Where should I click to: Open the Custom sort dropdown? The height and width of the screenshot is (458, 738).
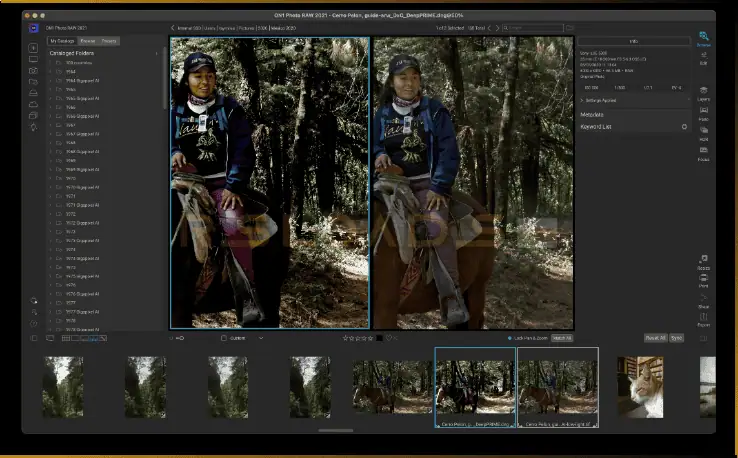pyautogui.click(x=242, y=338)
